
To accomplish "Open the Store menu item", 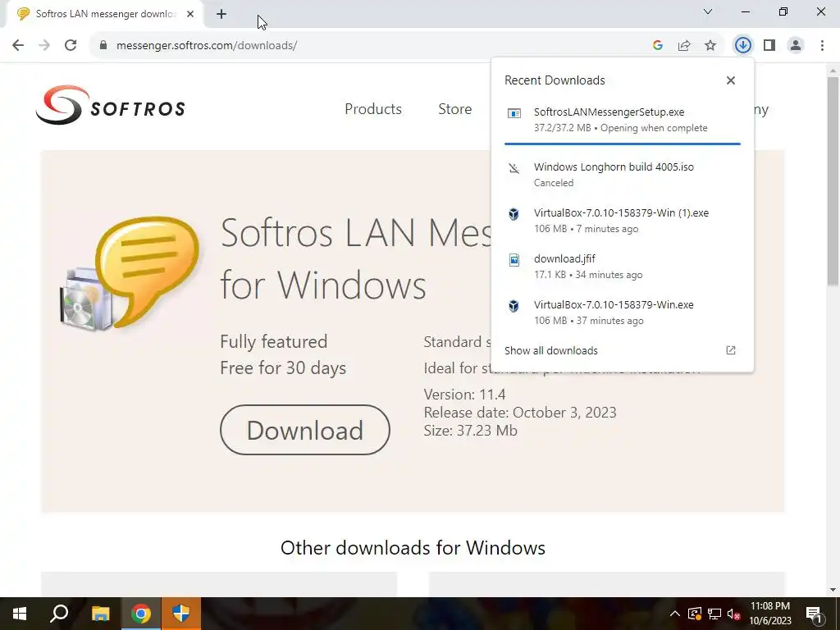I will [454, 109].
